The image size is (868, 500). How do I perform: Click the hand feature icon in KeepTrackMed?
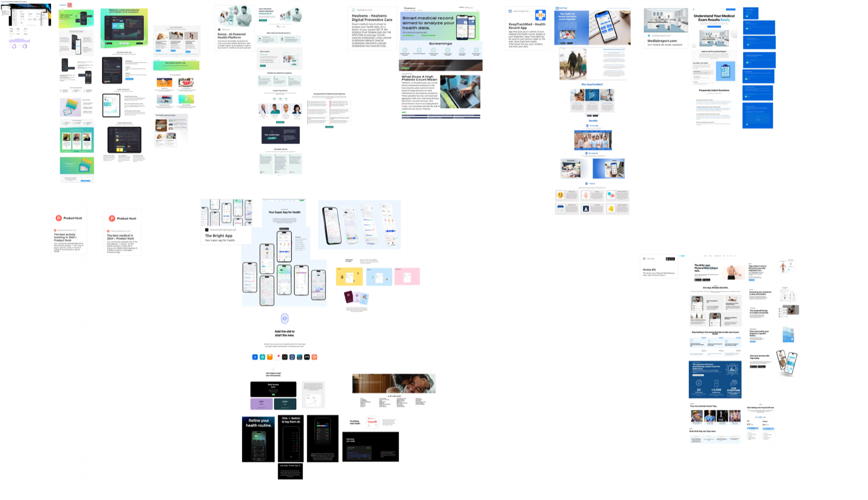pos(585,195)
